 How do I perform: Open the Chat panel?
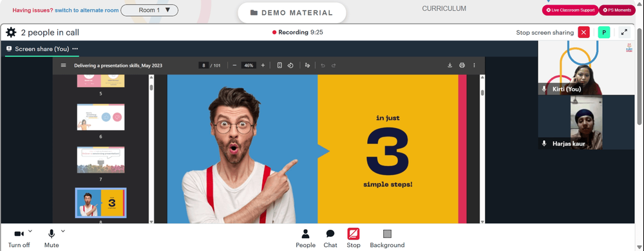330,239
